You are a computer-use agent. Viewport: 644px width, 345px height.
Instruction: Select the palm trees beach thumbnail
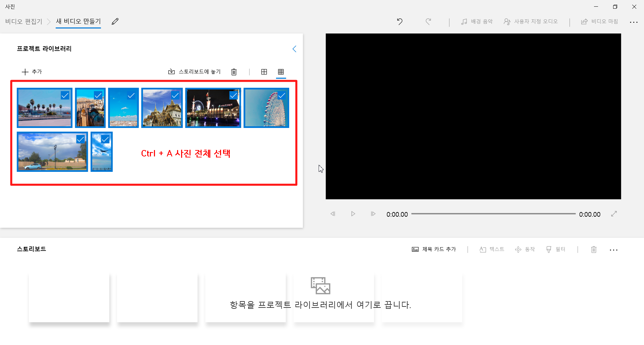point(45,108)
